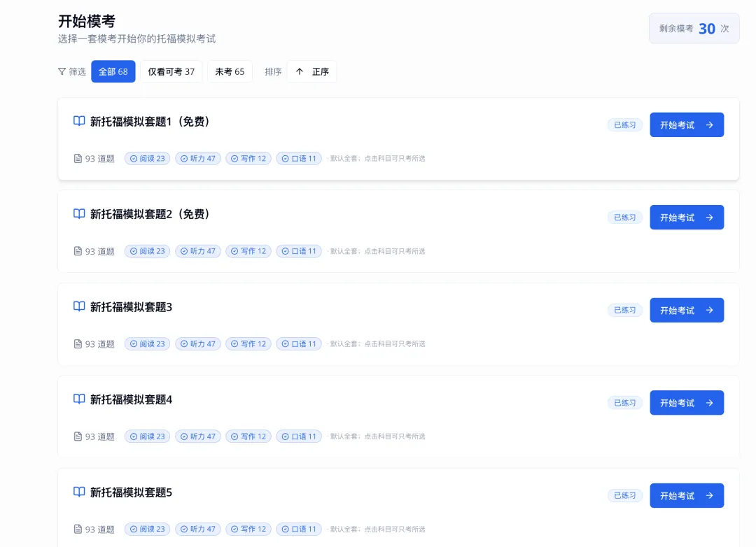Toggle 阅读 23 chip in 套题5
This screenshot has width=756, height=547.
tap(147, 530)
